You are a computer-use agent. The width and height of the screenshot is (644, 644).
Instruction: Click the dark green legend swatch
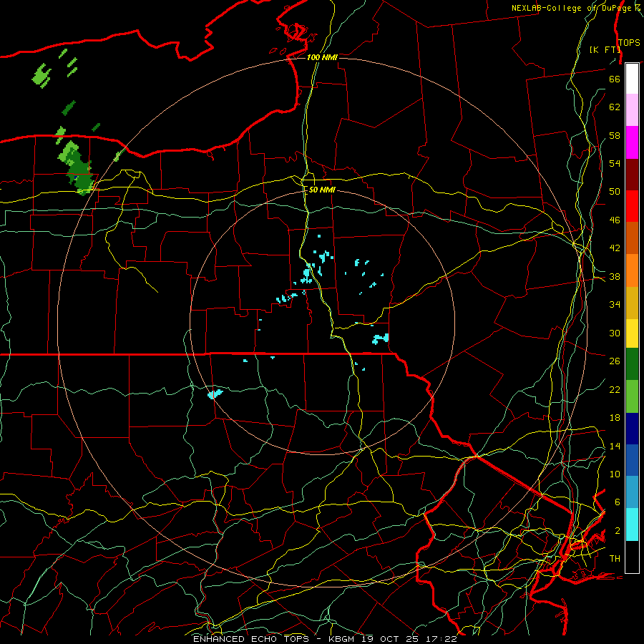632,364
